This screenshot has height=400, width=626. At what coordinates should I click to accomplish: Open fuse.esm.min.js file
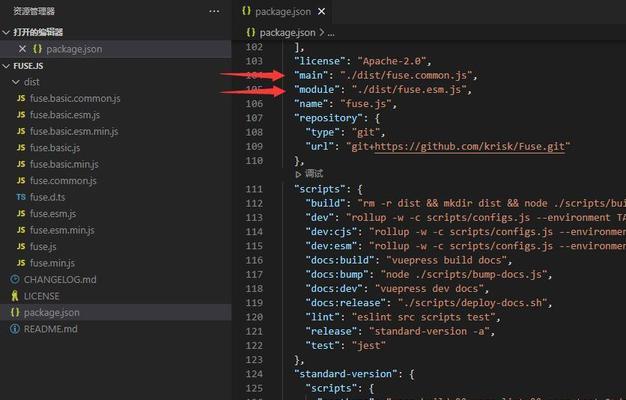62,230
